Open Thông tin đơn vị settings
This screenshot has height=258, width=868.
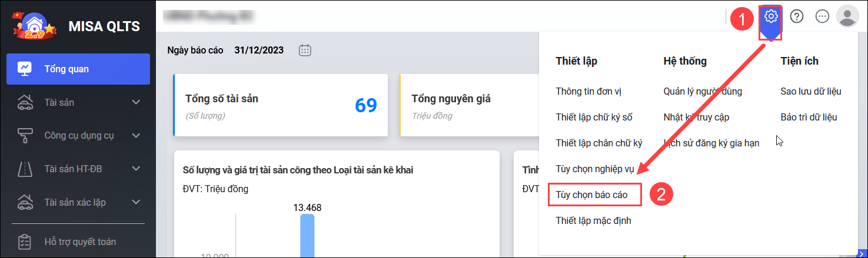588,91
